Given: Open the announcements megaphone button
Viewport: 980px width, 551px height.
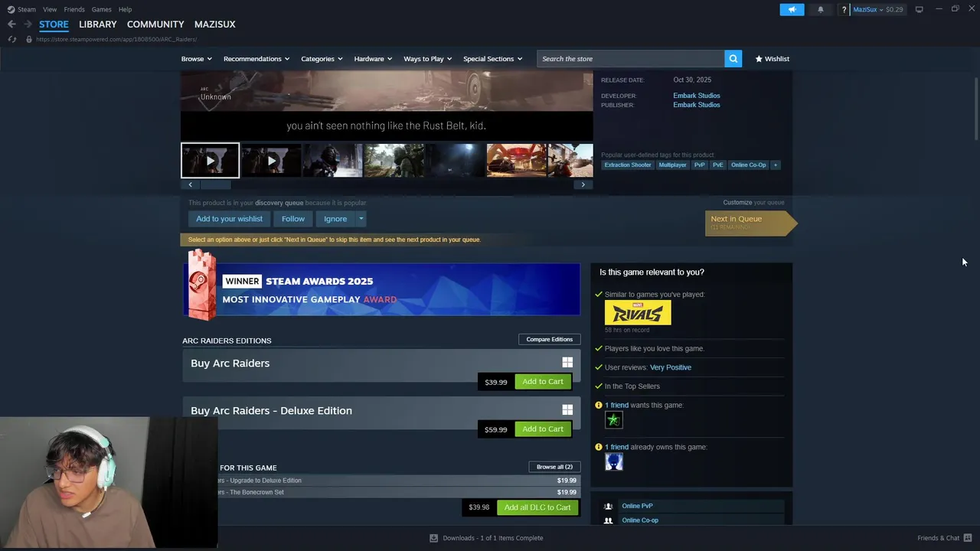Looking at the screenshot, I should point(792,9).
